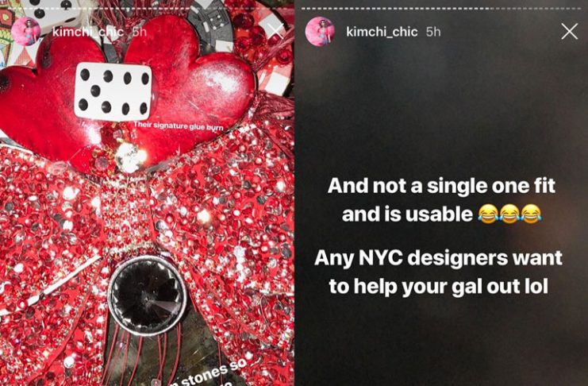Image resolution: width=588 pixels, height=386 pixels.
Task: Open kimchi_chic avatar on the right story
Action: coord(320,32)
